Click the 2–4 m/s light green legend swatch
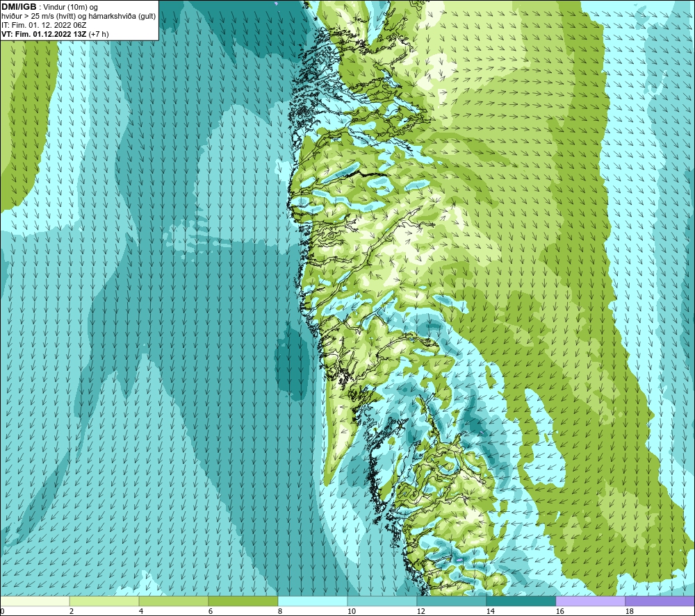This screenshot has width=695, height=616. [104, 601]
